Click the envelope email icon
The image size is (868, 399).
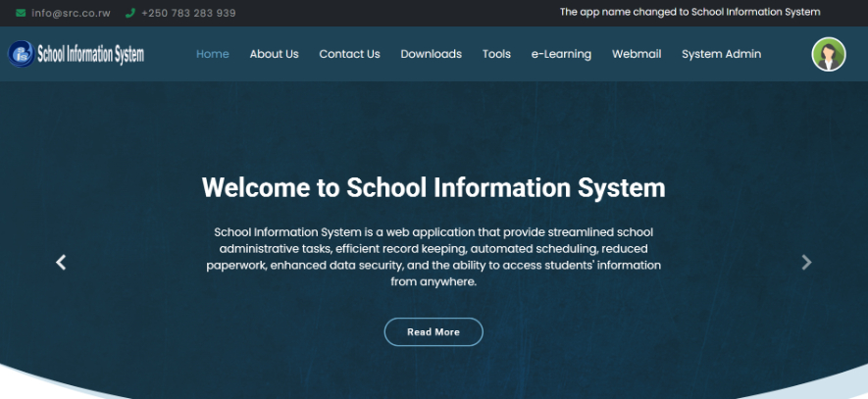[x=21, y=13]
